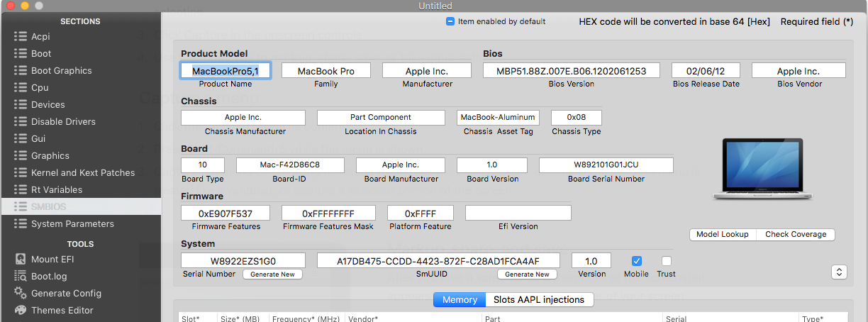Click the Location In Chassis field
868x322 pixels.
point(381,118)
